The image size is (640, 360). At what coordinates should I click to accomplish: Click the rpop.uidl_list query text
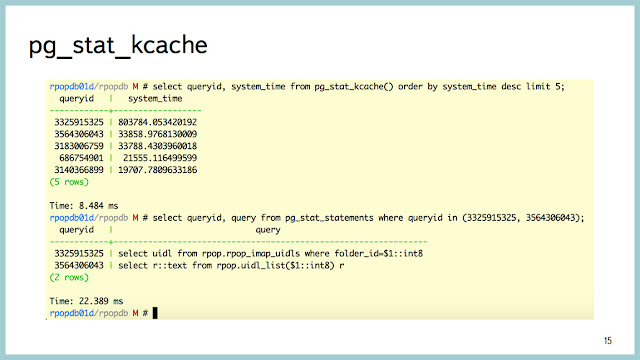231,265
